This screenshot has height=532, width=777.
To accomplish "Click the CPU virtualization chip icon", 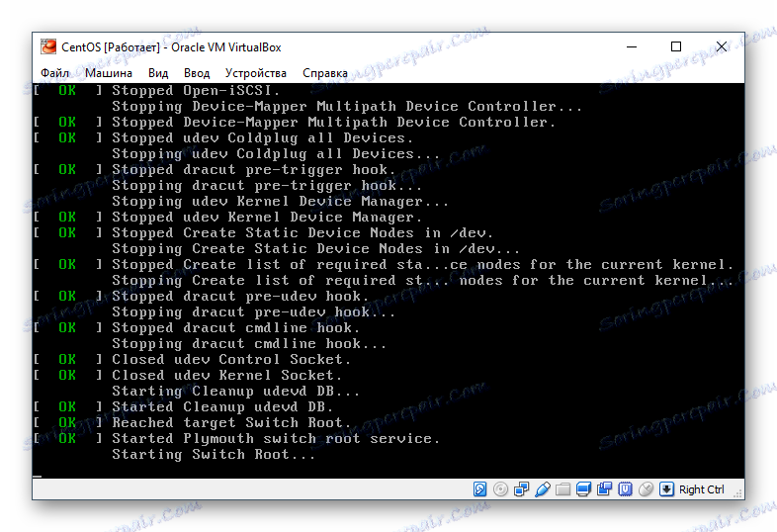I will tap(626, 489).
